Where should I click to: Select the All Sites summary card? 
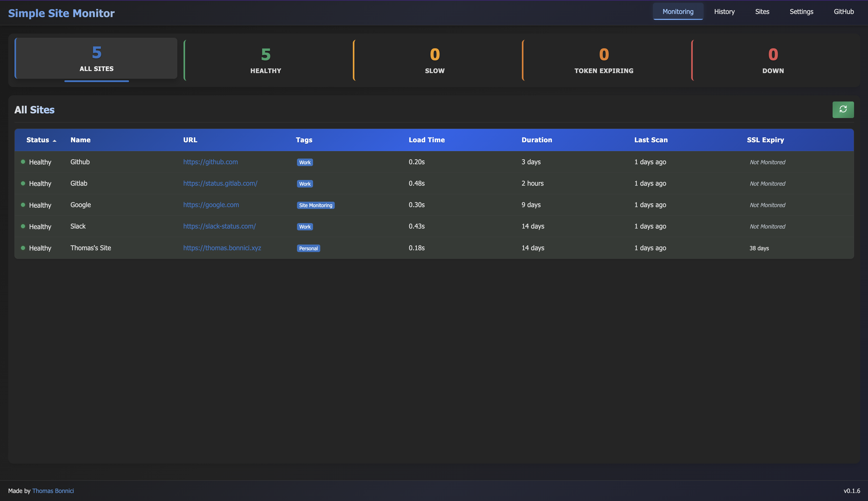pyautogui.click(x=96, y=58)
